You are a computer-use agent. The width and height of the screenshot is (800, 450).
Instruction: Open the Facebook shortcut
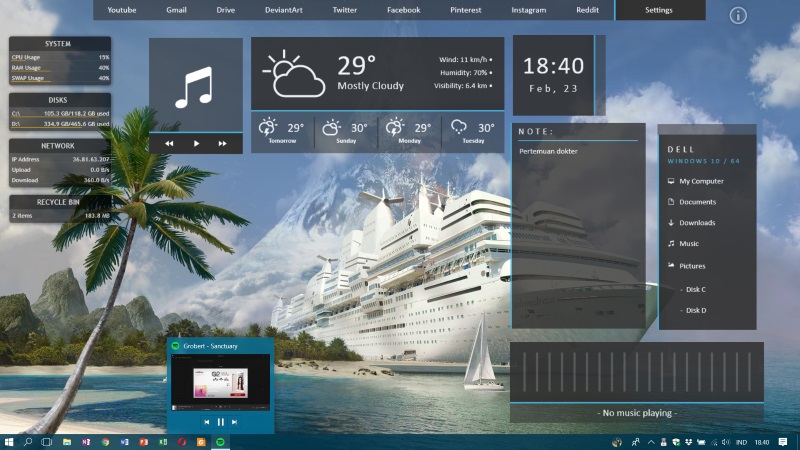point(404,10)
